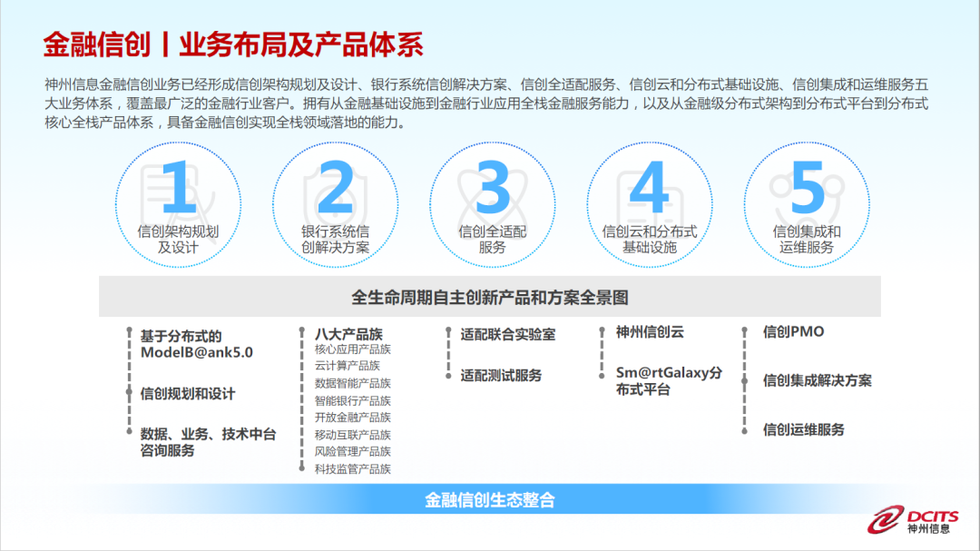
Task: Click the slide title 金融信创 业务布局及产品体系
Action: [x=233, y=44]
